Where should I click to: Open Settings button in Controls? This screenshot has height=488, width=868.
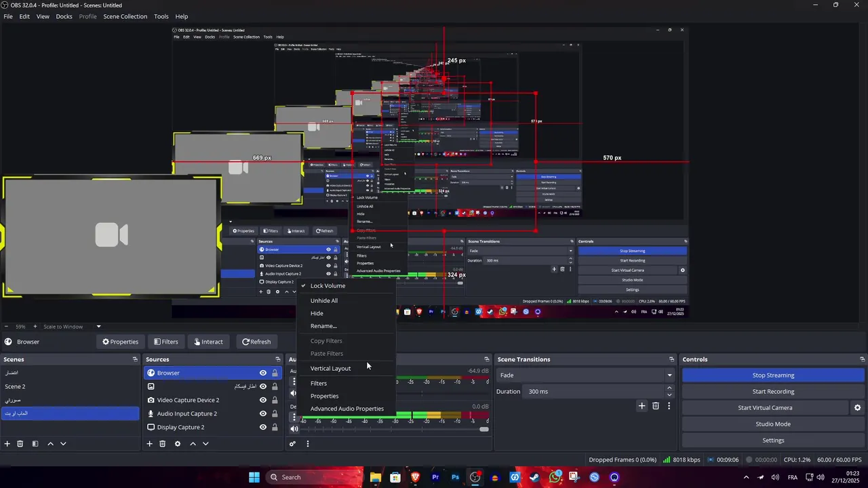773,441
